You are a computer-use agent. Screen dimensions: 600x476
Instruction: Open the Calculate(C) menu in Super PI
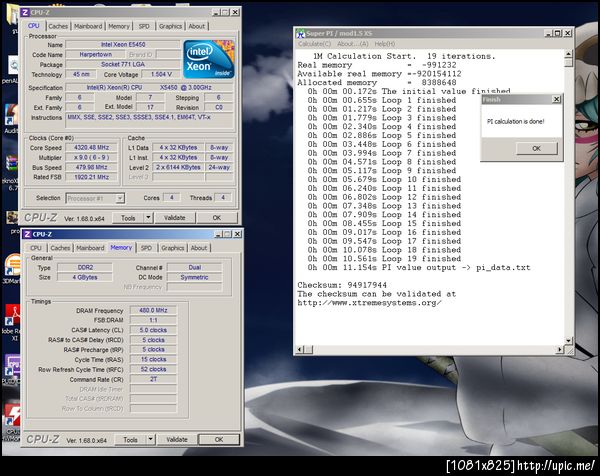pyautogui.click(x=315, y=44)
